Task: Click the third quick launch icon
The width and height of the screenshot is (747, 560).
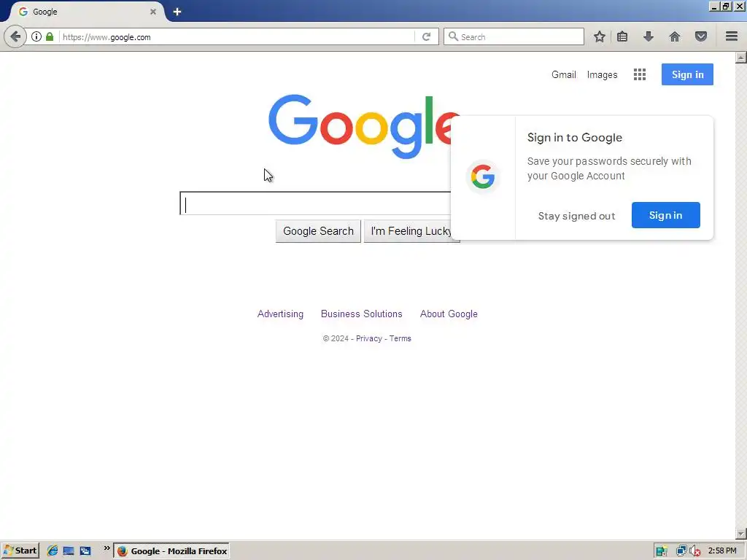Action: click(x=85, y=551)
